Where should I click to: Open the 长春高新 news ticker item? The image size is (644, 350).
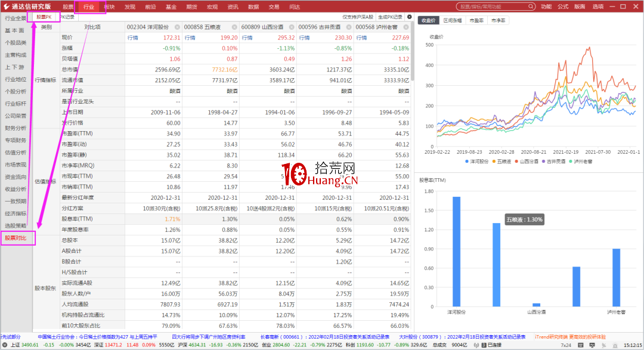325,337
